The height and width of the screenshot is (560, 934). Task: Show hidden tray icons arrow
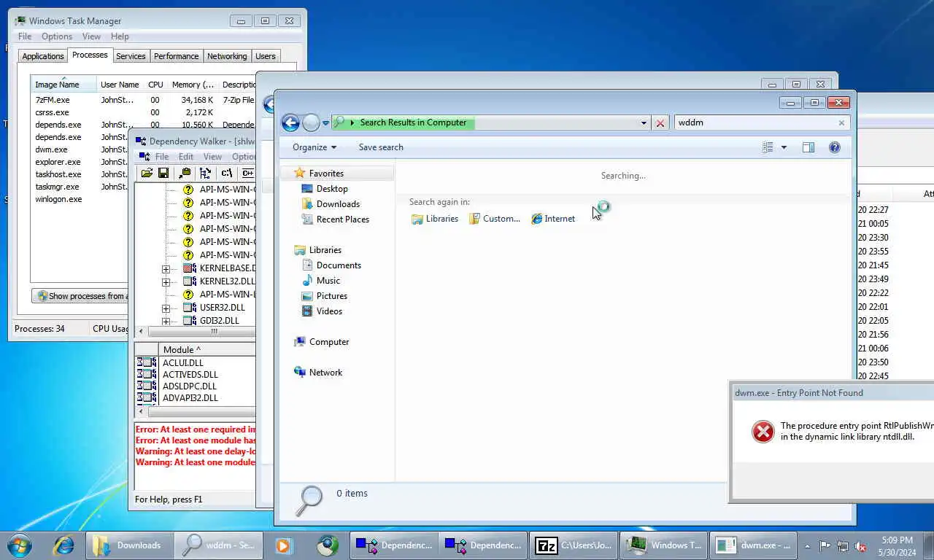pyautogui.click(x=807, y=545)
